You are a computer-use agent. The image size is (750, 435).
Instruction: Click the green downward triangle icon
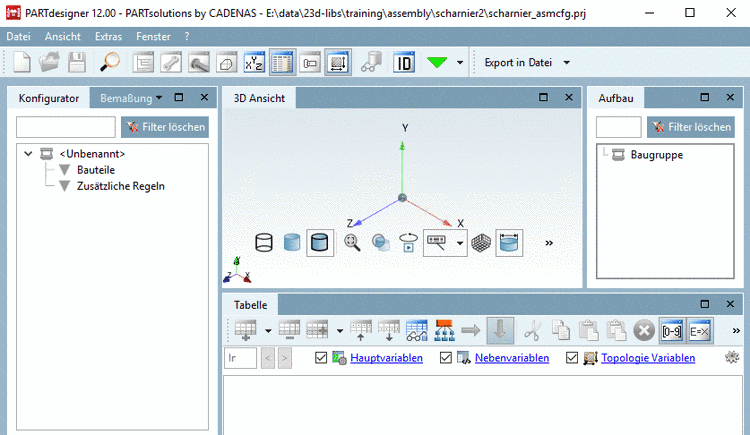pos(437,62)
